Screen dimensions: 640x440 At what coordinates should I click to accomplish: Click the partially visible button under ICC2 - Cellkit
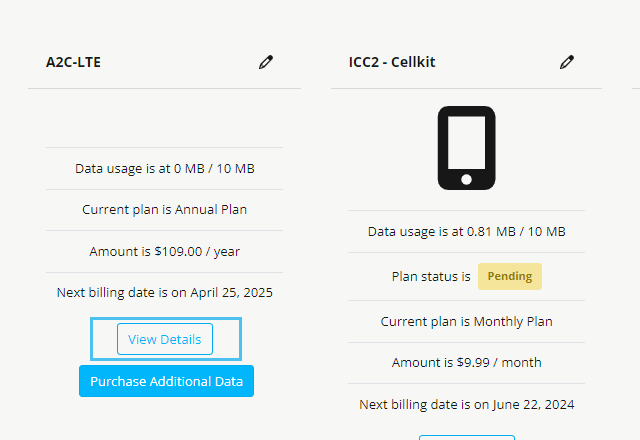tap(466, 437)
